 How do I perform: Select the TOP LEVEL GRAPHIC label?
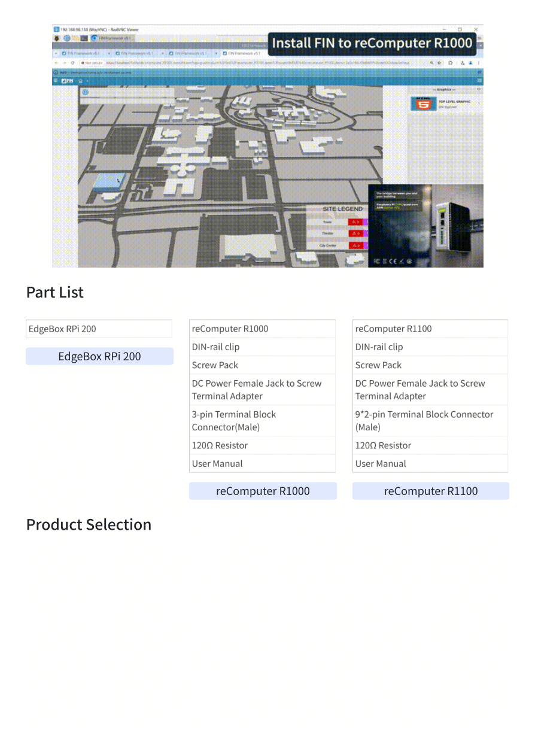coord(455,101)
